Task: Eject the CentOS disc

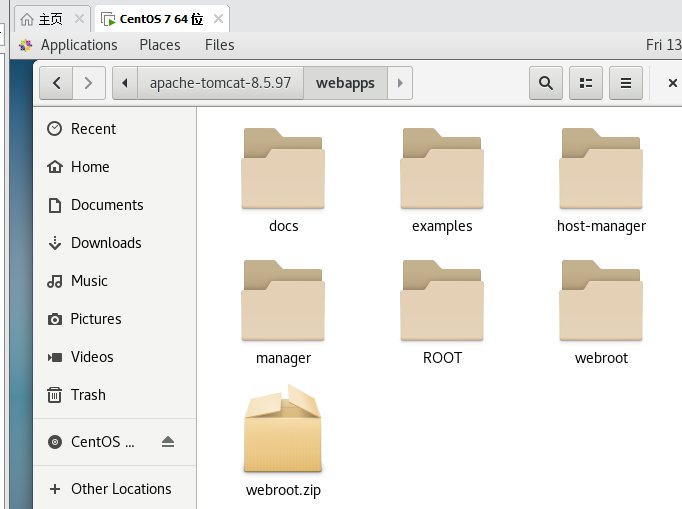Action: pyautogui.click(x=168, y=442)
